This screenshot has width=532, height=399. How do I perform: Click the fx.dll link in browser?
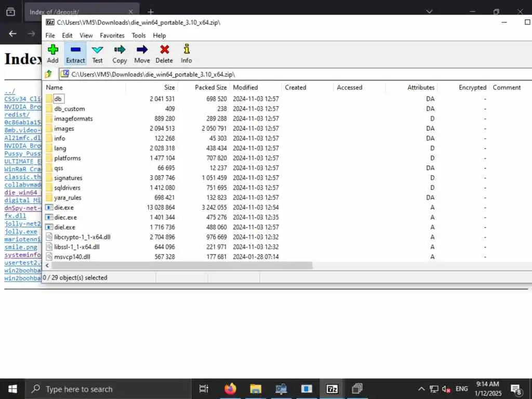(15, 216)
